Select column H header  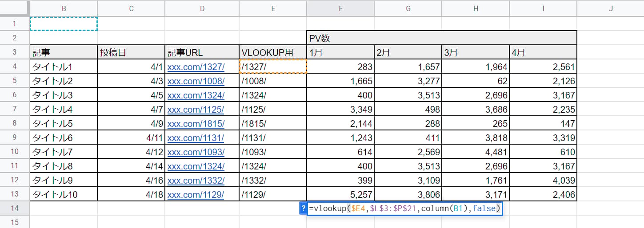tap(476, 8)
